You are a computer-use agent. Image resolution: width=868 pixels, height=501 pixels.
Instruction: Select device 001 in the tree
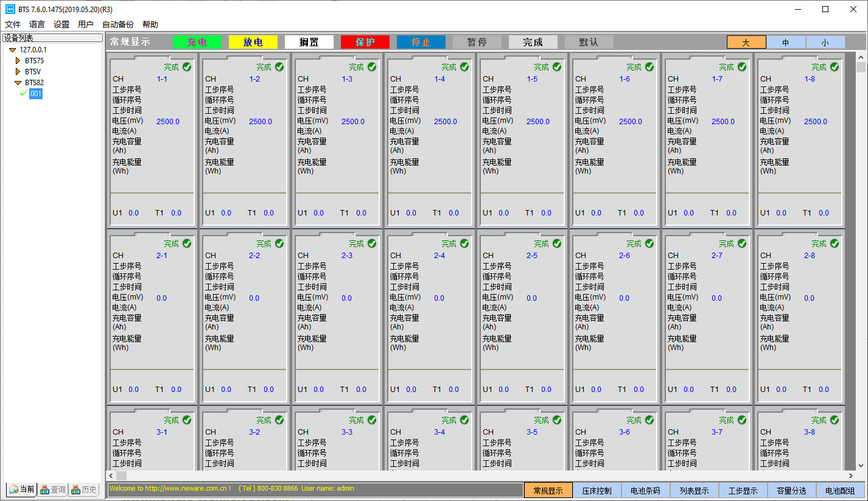36,94
